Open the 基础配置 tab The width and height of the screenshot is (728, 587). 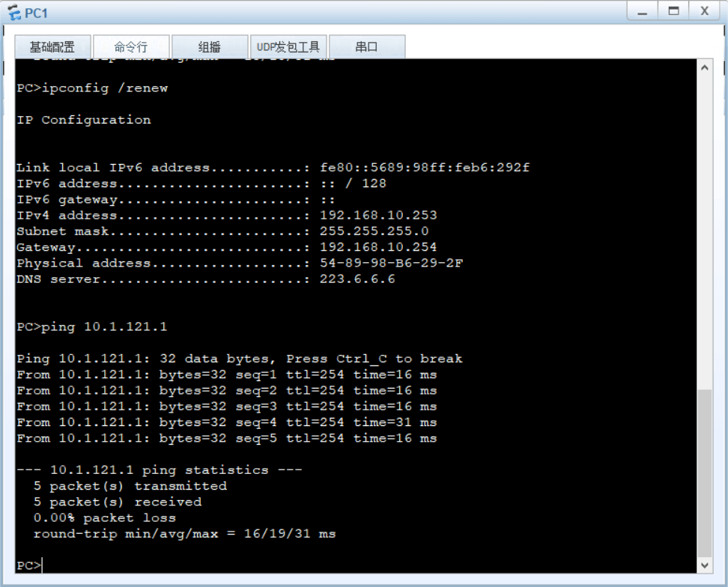(x=52, y=47)
